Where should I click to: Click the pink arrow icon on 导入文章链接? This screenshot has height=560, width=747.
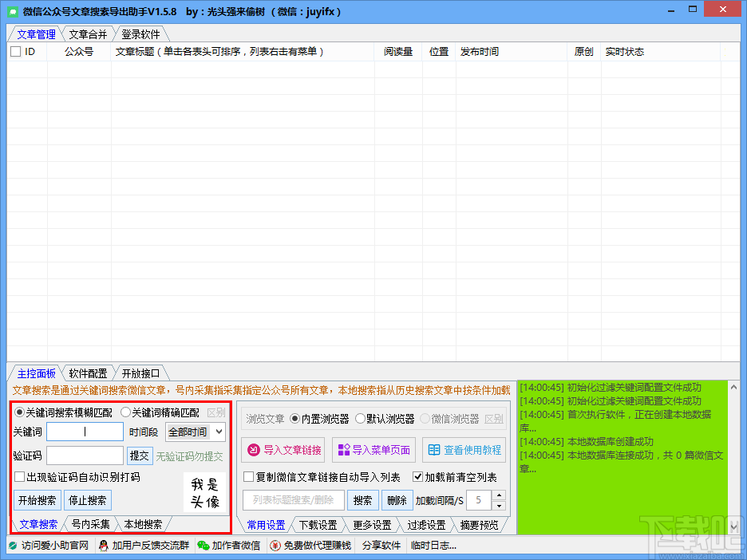tap(254, 450)
